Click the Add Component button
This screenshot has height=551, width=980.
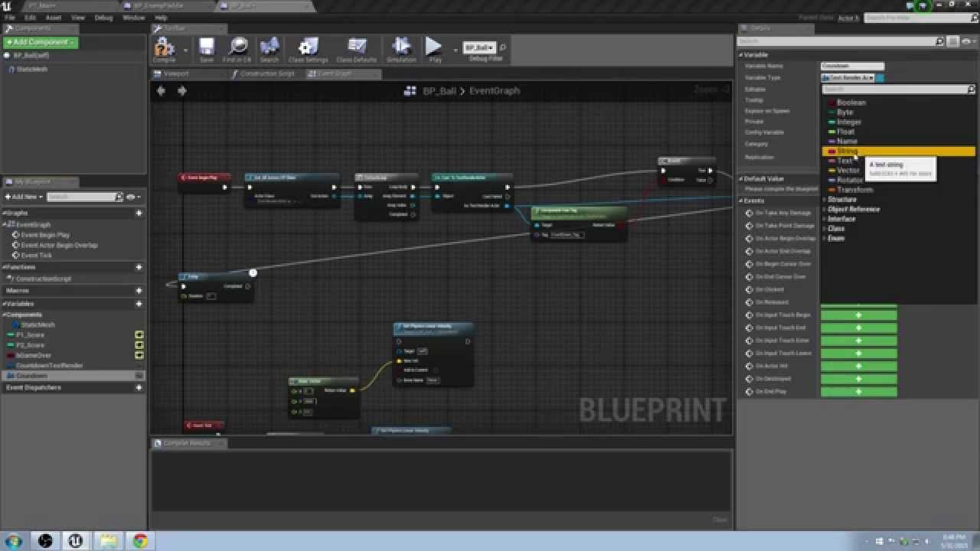pyautogui.click(x=41, y=42)
